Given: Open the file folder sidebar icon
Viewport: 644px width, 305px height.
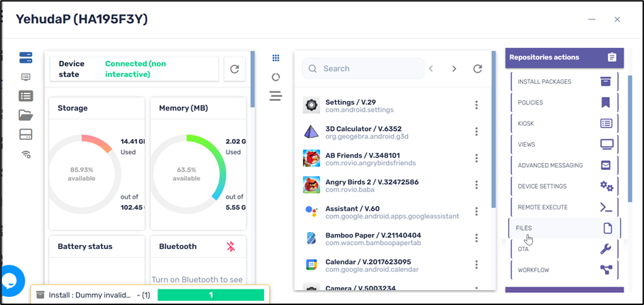Looking at the screenshot, I should [26, 115].
